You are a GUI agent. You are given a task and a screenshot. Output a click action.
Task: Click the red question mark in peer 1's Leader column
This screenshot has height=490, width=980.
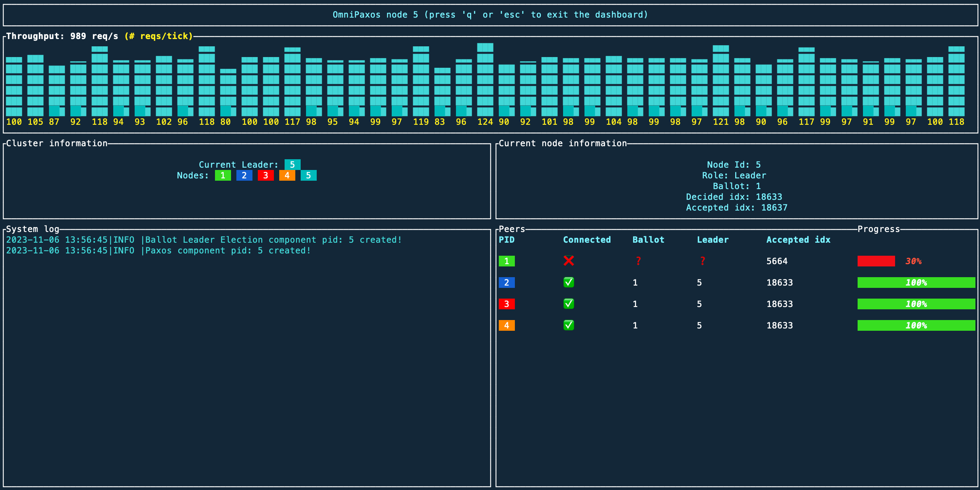702,261
